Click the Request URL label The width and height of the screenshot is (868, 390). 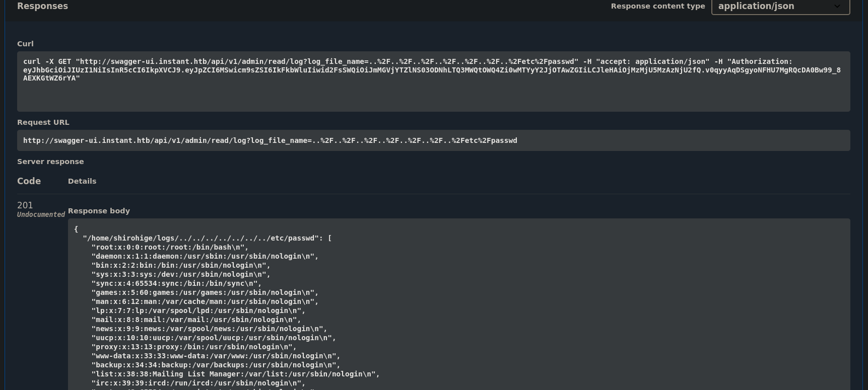43,122
